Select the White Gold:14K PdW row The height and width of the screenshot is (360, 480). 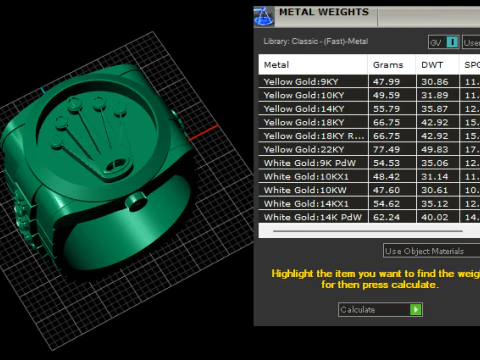pyautogui.click(x=369, y=217)
